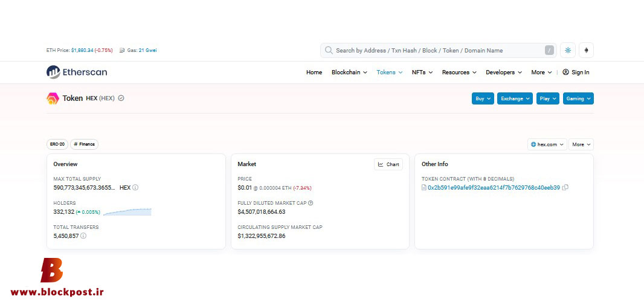
Task: Click the holders trend sparkline chart
Action: [x=127, y=211]
